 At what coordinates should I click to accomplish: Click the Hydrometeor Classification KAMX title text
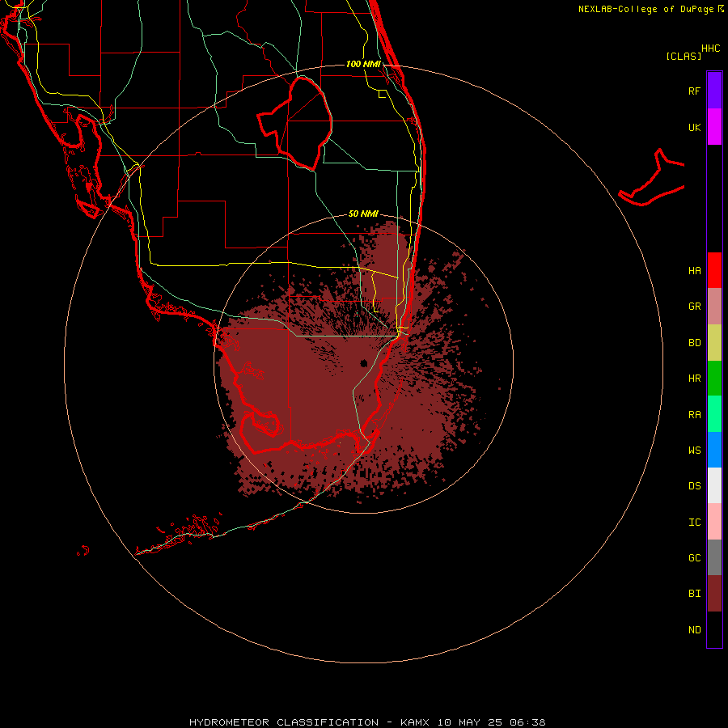pyautogui.click(x=368, y=722)
